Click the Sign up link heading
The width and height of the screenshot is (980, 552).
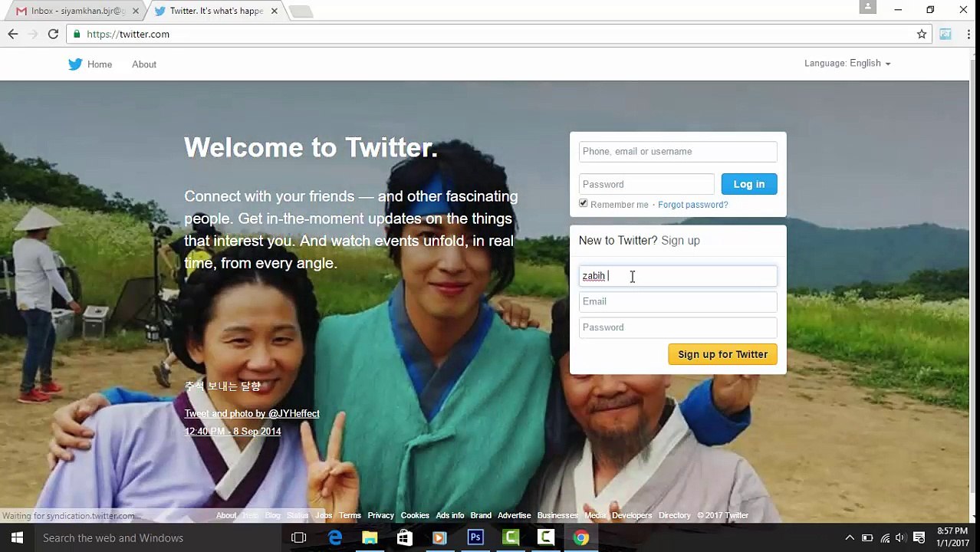680,241
